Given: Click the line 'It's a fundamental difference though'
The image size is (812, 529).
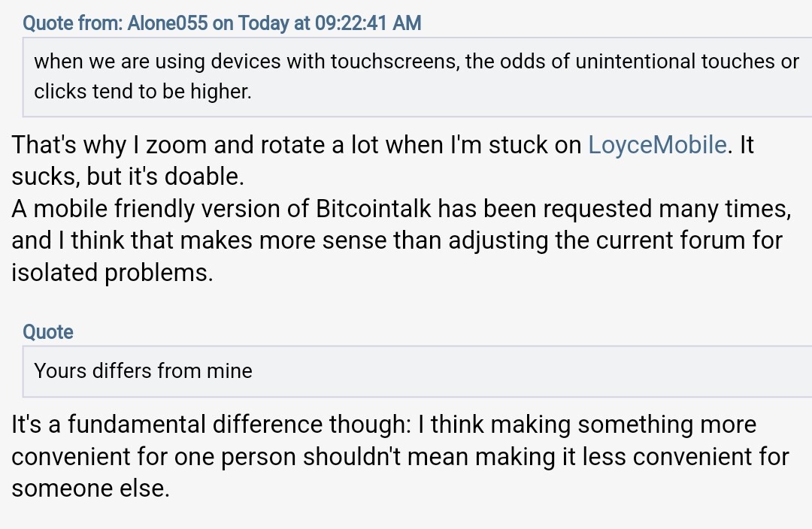Looking at the screenshot, I should (383, 425).
